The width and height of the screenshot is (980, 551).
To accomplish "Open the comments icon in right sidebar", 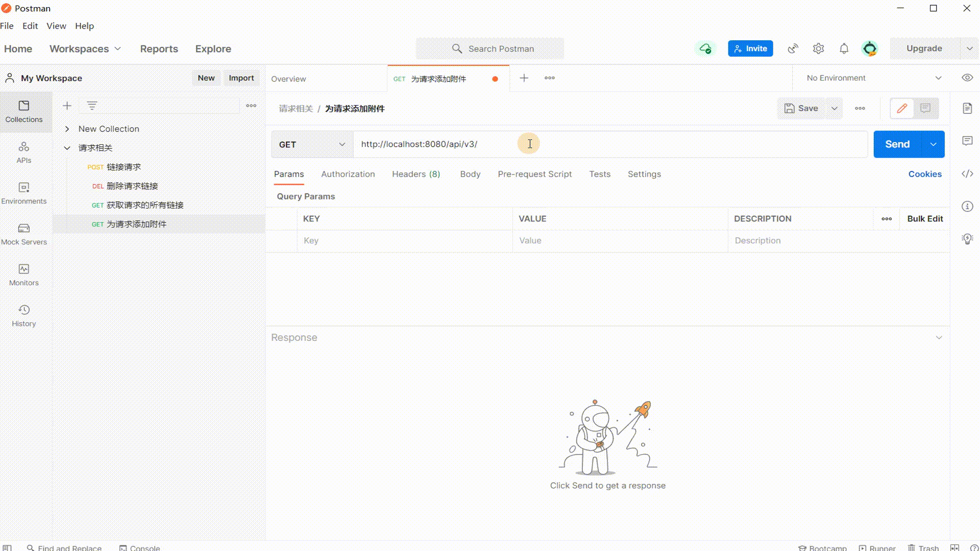I will [x=967, y=141].
